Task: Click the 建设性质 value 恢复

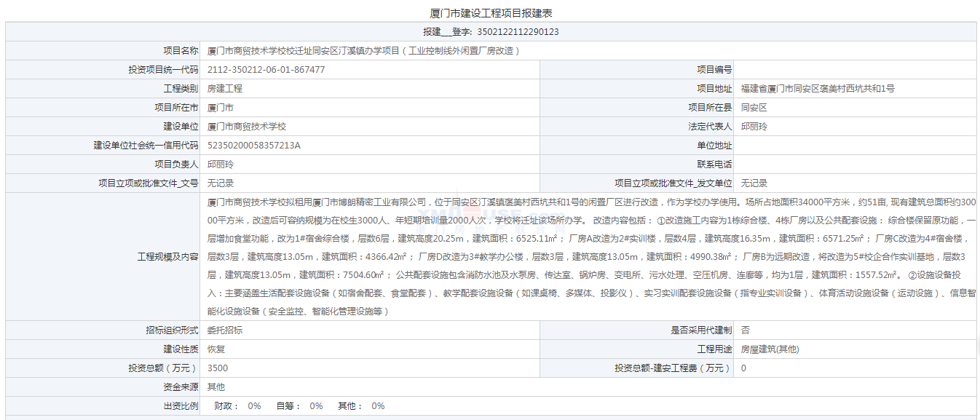Action: pyautogui.click(x=216, y=349)
